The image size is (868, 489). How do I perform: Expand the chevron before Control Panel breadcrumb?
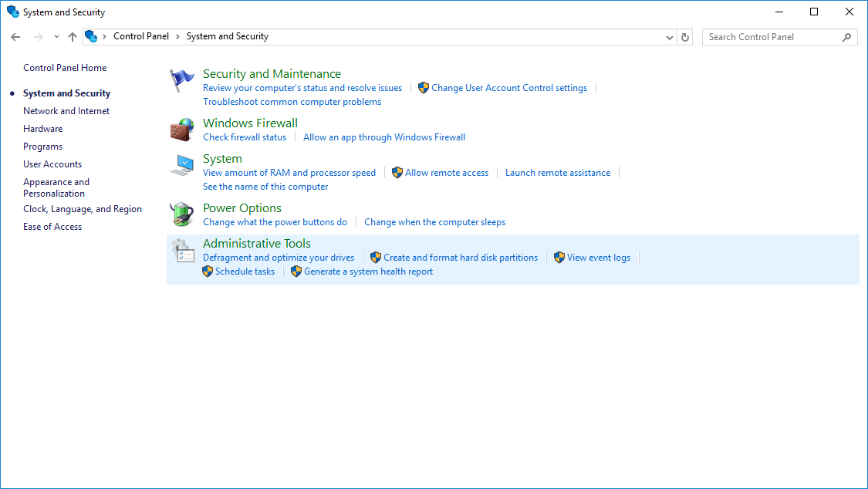tap(104, 36)
